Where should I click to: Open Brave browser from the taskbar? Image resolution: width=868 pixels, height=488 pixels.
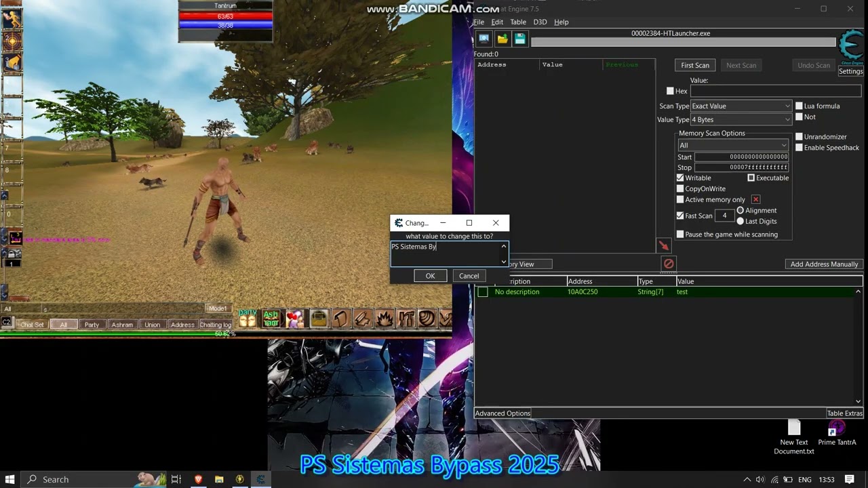(198, 479)
